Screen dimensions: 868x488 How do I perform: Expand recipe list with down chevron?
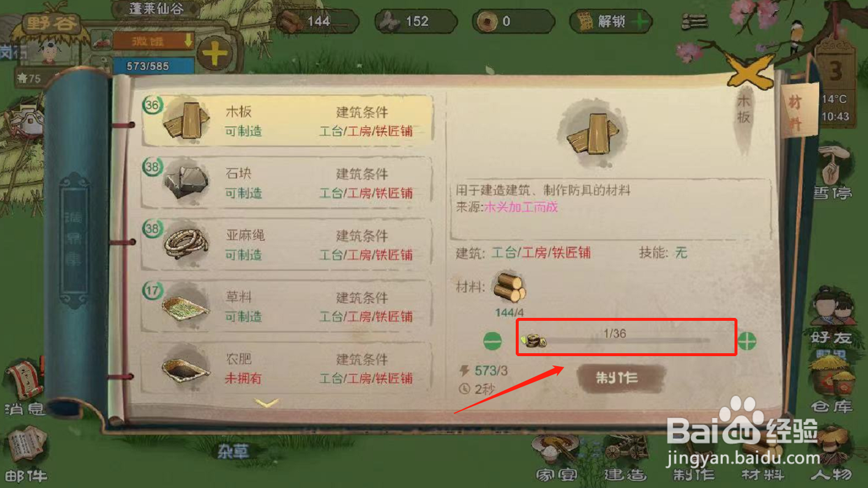pos(266,403)
